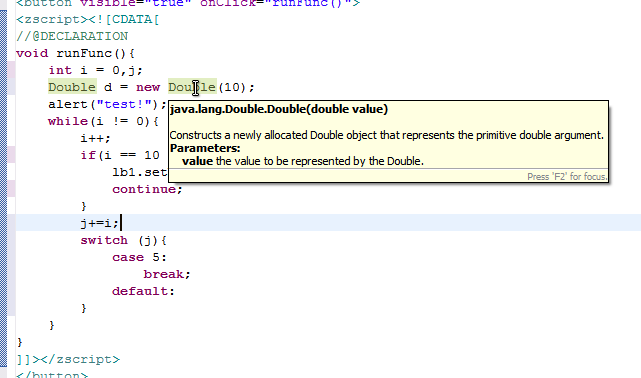The width and height of the screenshot is (641, 378).
Task: Click the ]]></zscript> closing tag
Action: [68, 359]
